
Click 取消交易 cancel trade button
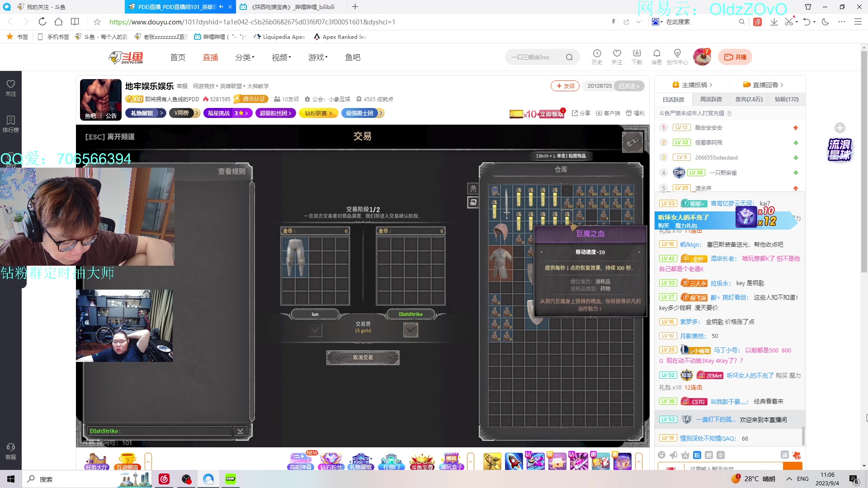[363, 357]
